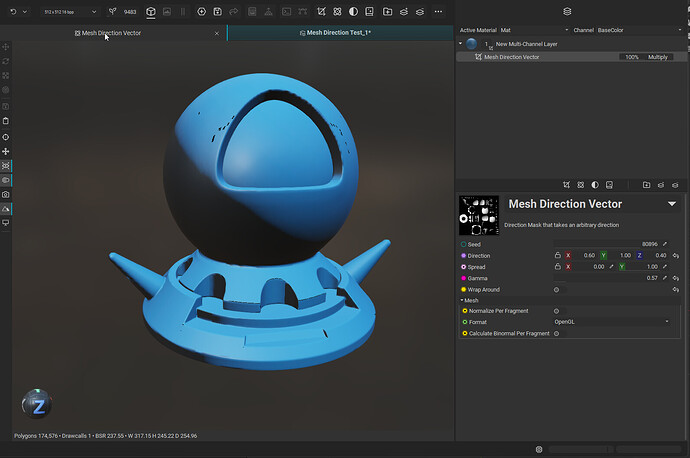Click the layers stack icon above material panel
The width and height of the screenshot is (690, 458).
pos(567,12)
